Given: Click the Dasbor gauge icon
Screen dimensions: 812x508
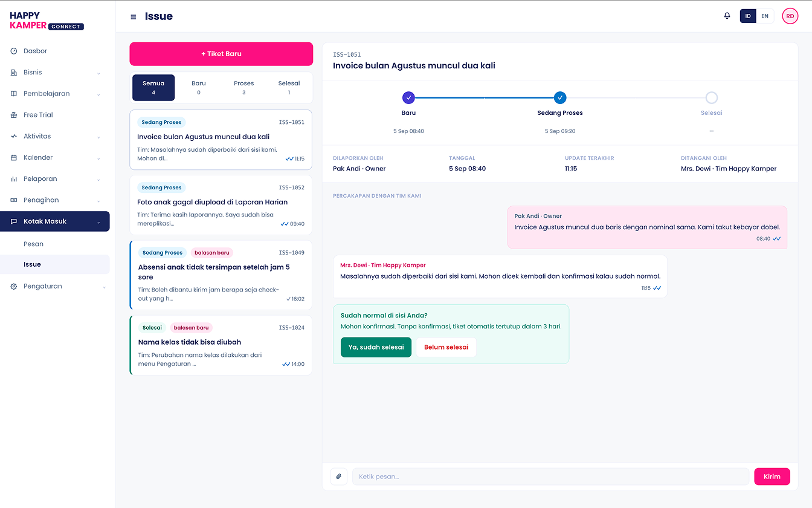Looking at the screenshot, I should tap(14, 51).
